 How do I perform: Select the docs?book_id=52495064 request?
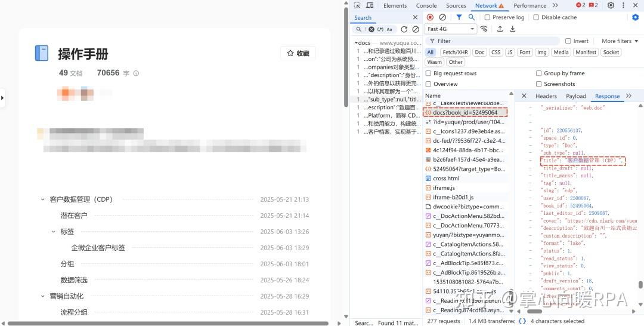click(465, 112)
